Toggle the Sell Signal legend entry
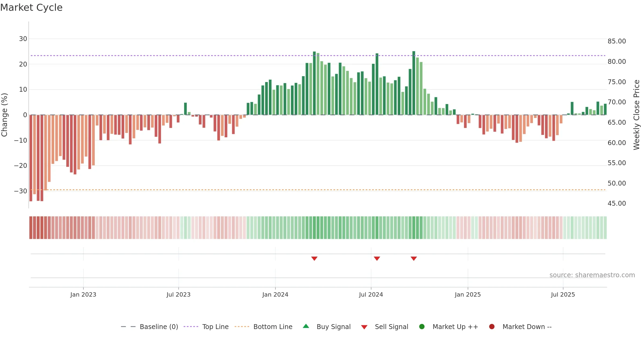Viewport: 644px width, 362px height. 385,327
